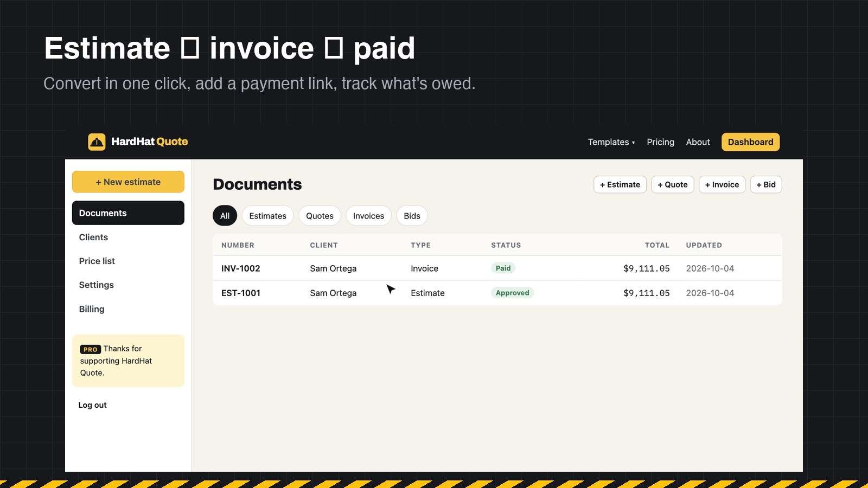Open the Price list section
Viewport: 868px width, 488px height.
(x=97, y=261)
